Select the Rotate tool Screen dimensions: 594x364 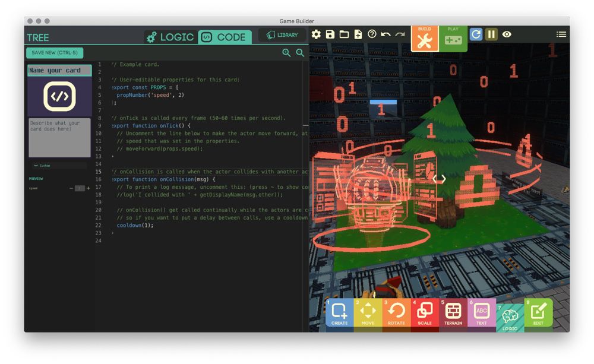tap(396, 314)
